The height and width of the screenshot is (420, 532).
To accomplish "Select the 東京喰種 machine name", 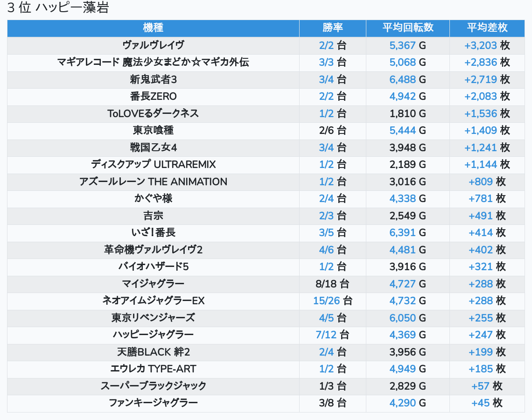I will (153, 131).
